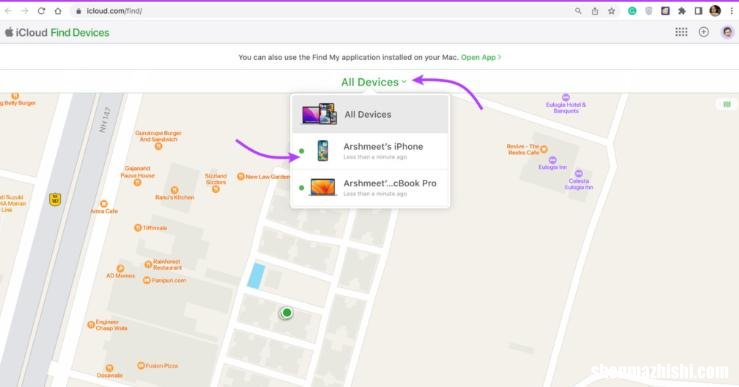Open the browser three-dot menu
This screenshot has height=387, width=739.
[x=731, y=11]
